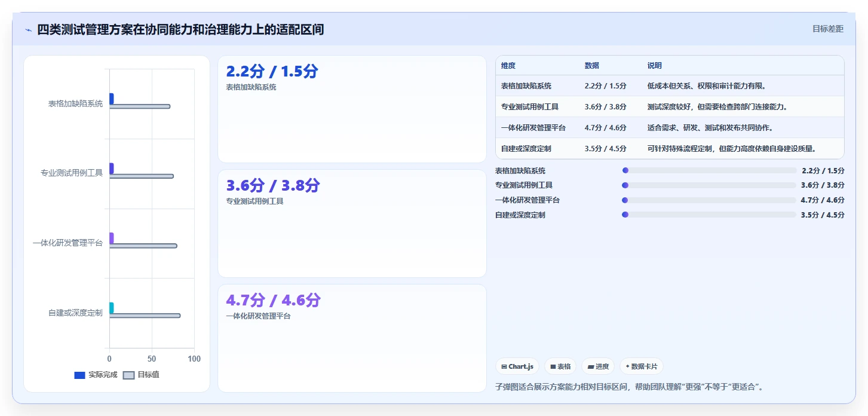868x416 pixels.
Task: Click table value 2.2分 / 1.5分
Action: 606,86
